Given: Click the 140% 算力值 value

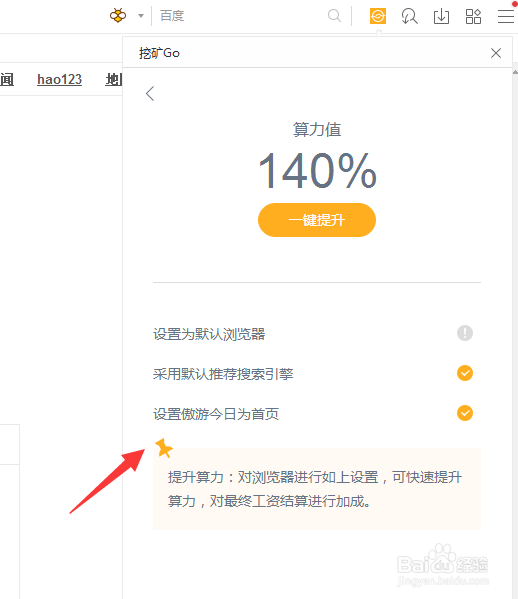Looking at the screenshot, I should tap(317, 170).
